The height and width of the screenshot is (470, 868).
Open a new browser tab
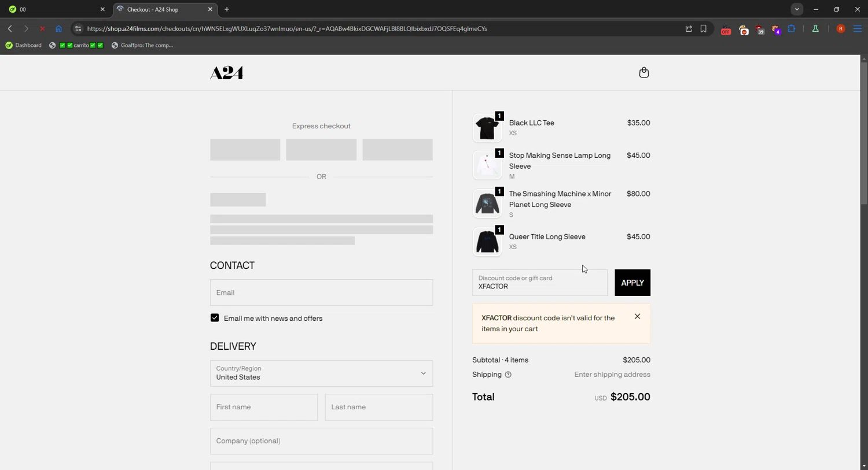pyautogui.click(x=227, y=9)
